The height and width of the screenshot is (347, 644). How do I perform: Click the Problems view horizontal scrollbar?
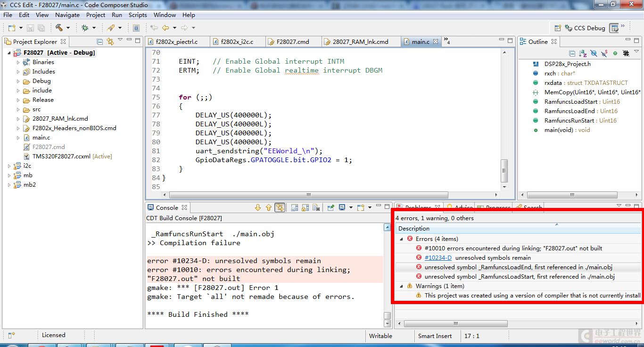point(455,324)
